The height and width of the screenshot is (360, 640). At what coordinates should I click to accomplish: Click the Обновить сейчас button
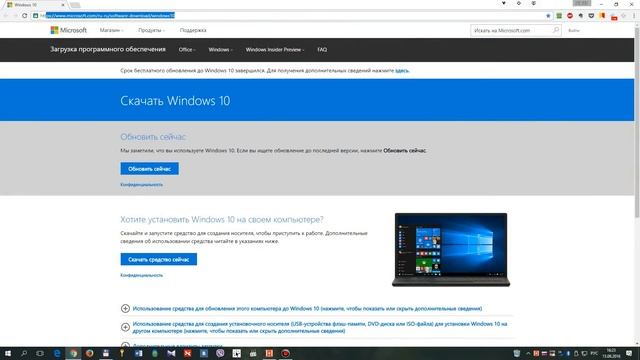click(x=149, y=169)
